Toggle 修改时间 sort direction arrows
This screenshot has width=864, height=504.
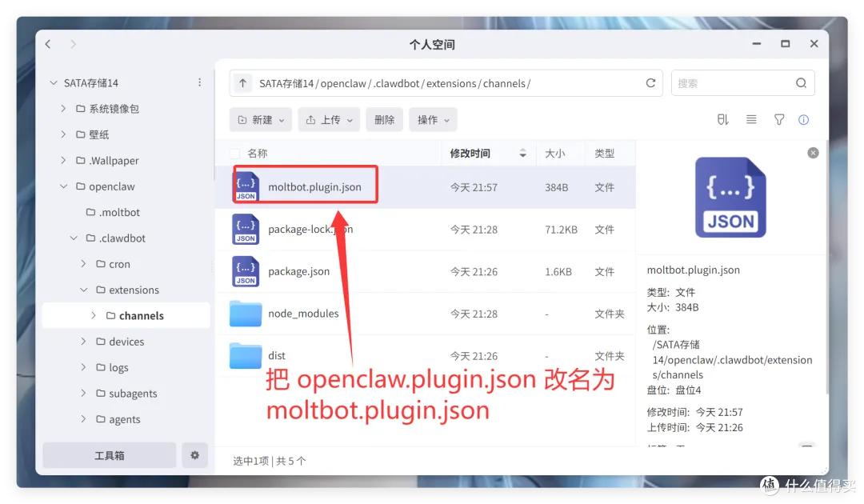[523, 153]
